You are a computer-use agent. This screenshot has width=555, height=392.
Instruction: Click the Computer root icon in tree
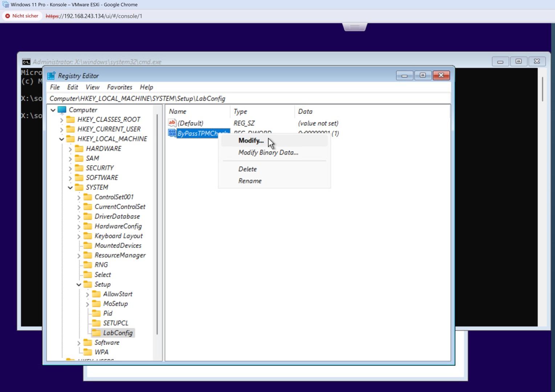point(62,110)
